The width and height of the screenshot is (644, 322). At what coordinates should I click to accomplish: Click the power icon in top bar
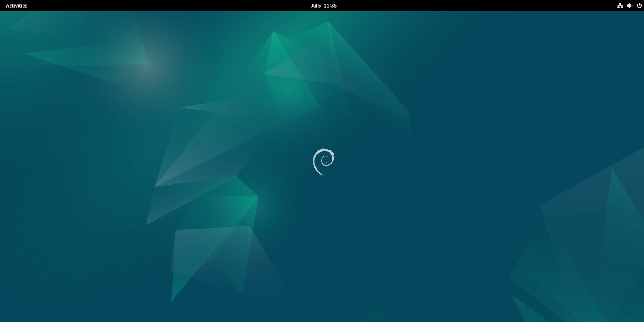tap(639, 6)
